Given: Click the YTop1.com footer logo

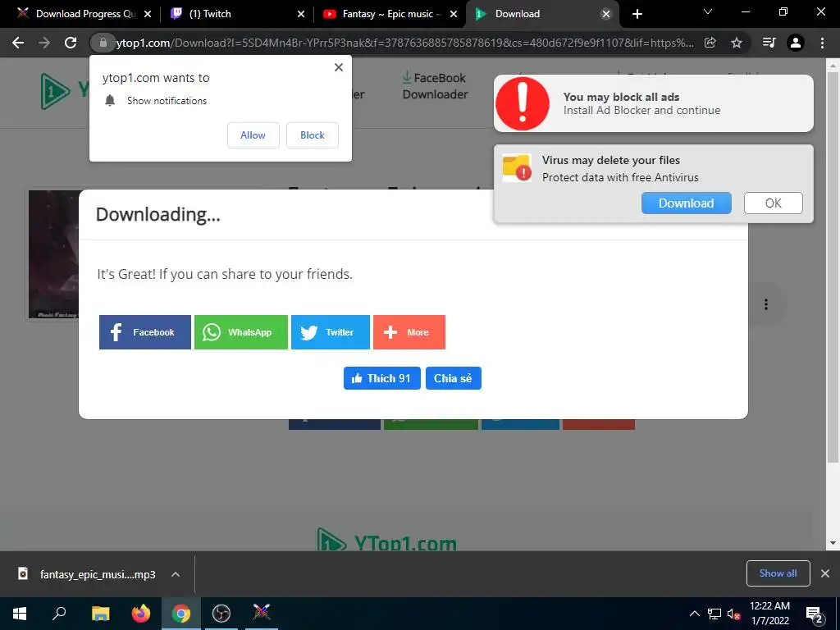Looking at the screenshot, I should [387, 540].
